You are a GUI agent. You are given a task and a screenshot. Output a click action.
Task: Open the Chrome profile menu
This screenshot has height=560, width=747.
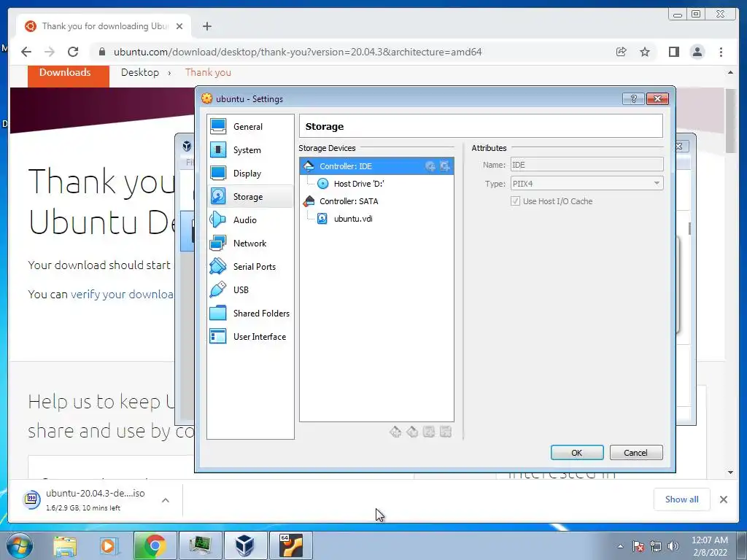point(697,52)
